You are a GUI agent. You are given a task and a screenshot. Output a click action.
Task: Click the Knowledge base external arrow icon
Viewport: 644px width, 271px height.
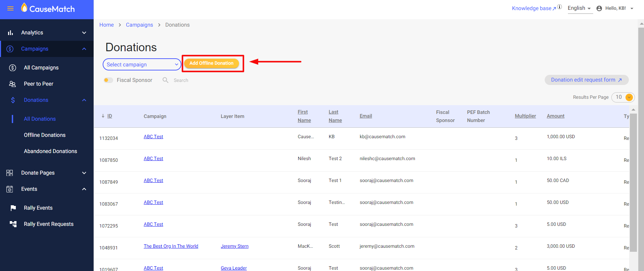[x=554, y=8]
